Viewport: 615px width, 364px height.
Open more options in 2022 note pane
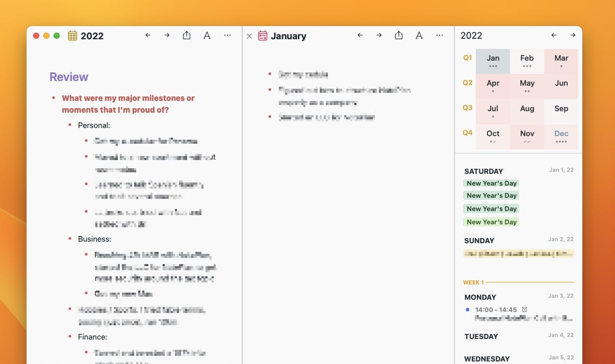pyautogui.click(x=227, y=35)
